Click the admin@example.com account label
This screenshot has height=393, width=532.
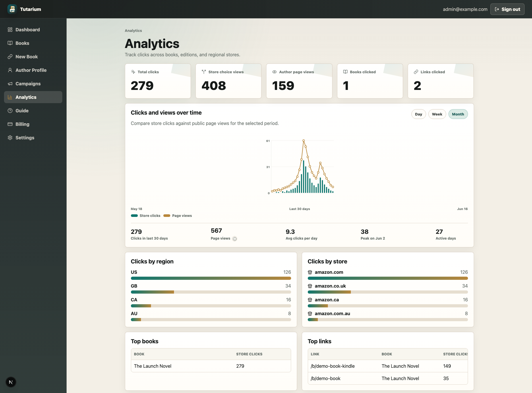click(465, 9)
